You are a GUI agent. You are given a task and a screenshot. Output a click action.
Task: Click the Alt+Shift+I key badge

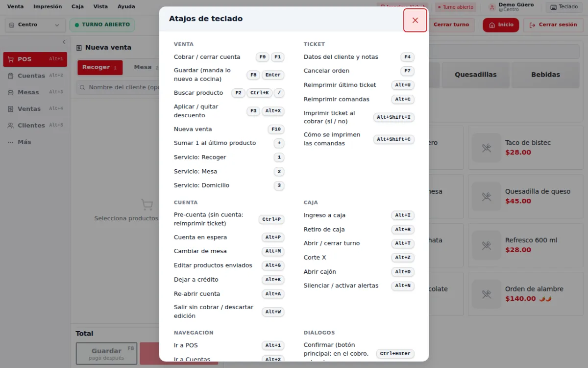click(x=394, y=117)
